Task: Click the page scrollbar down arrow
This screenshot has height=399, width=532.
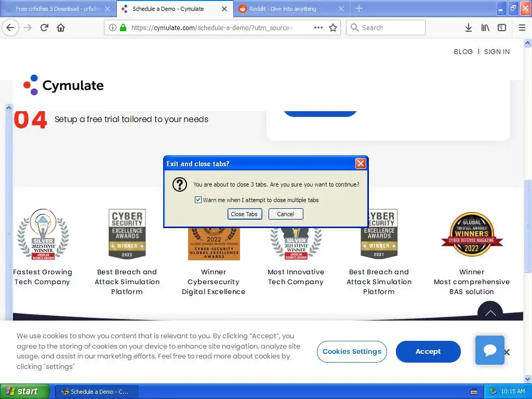Action: tap(527, 379)
